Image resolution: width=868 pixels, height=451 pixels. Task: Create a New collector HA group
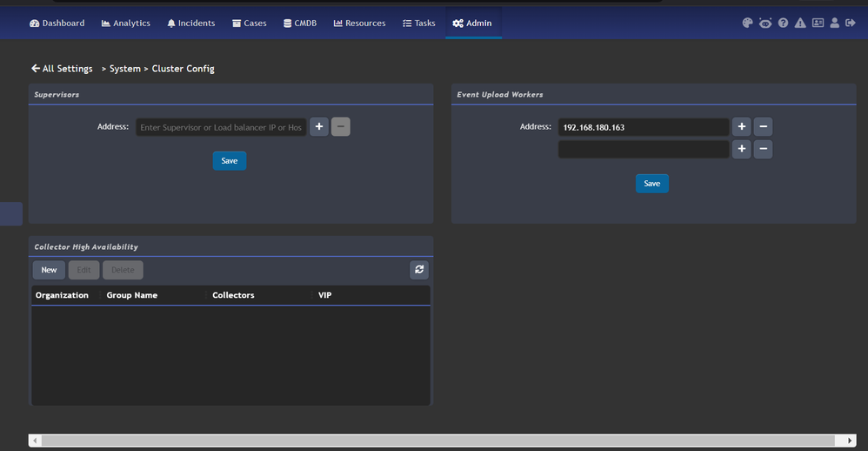point(49,270)
